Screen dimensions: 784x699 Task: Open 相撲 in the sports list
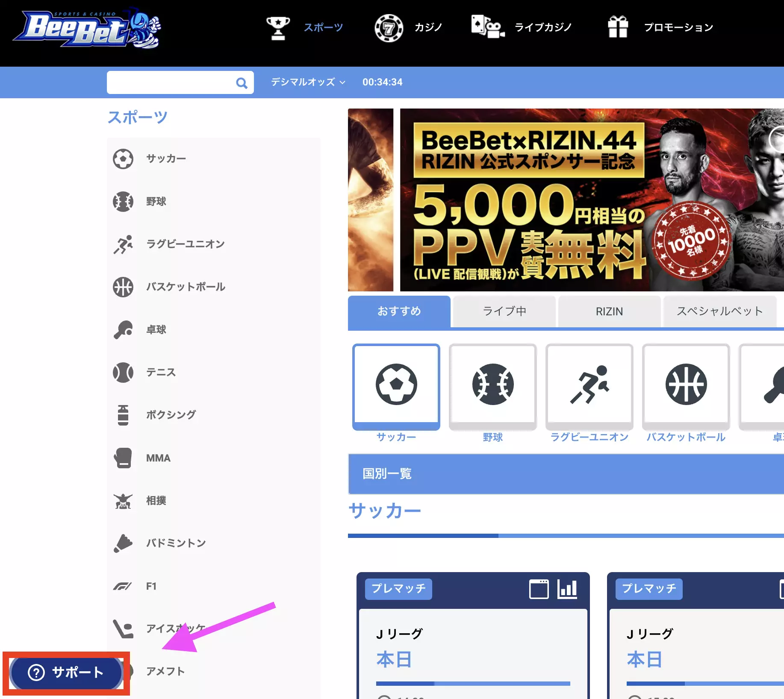(x=156, y=501)
